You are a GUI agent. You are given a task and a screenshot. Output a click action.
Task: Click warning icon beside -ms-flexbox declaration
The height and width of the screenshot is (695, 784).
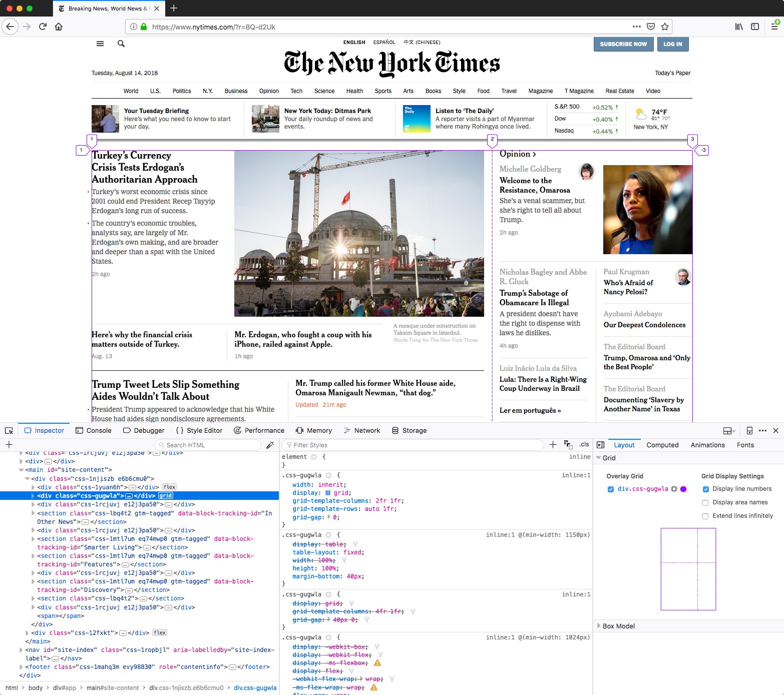tap(377, 662)
